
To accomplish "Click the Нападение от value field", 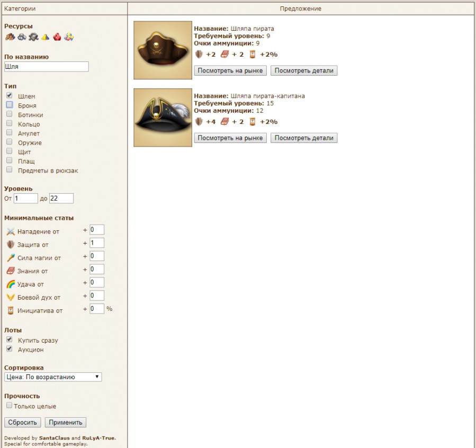I will pos(97,230).
